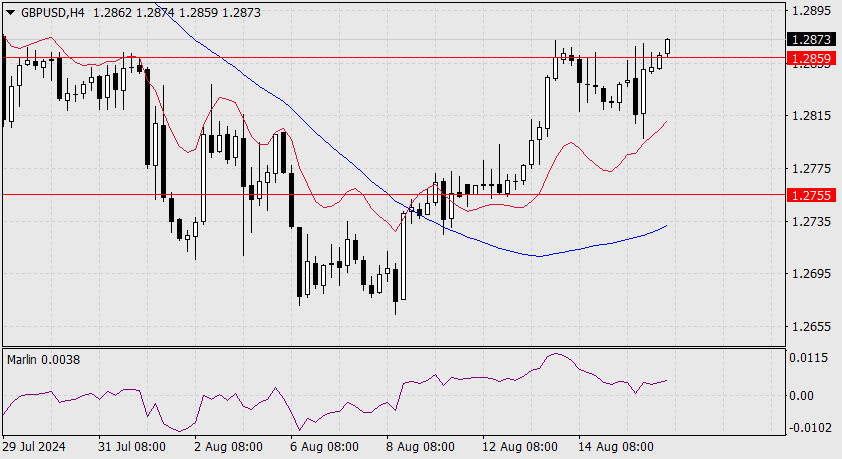Click the 0.0115 Marlin scale value
The height and width of the screenshot is (459, 842).
tap(809, 358)
